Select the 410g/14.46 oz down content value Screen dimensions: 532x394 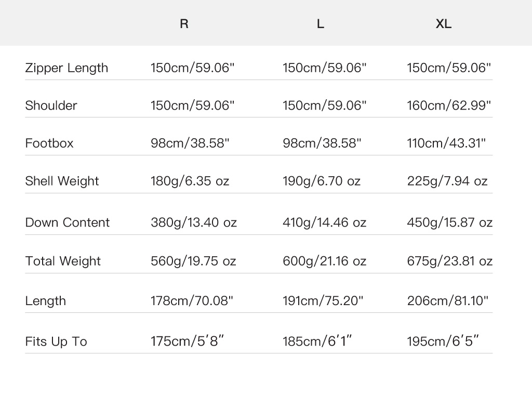point(325,222)
